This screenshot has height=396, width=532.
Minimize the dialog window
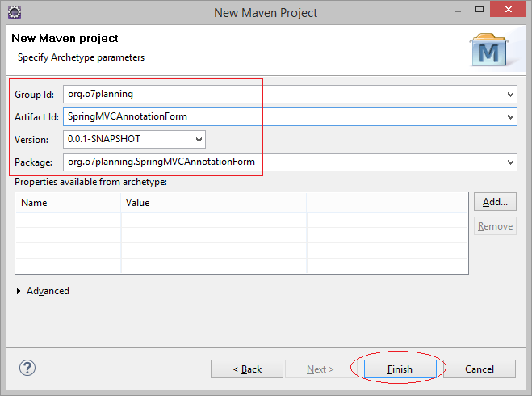458,11
